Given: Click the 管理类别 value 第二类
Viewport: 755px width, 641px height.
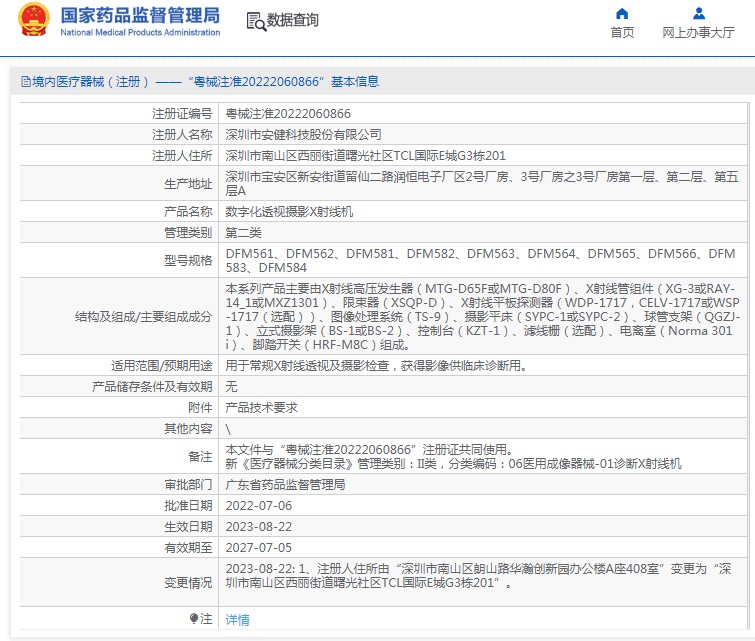Looking at the screenshot, I should 243,232.
